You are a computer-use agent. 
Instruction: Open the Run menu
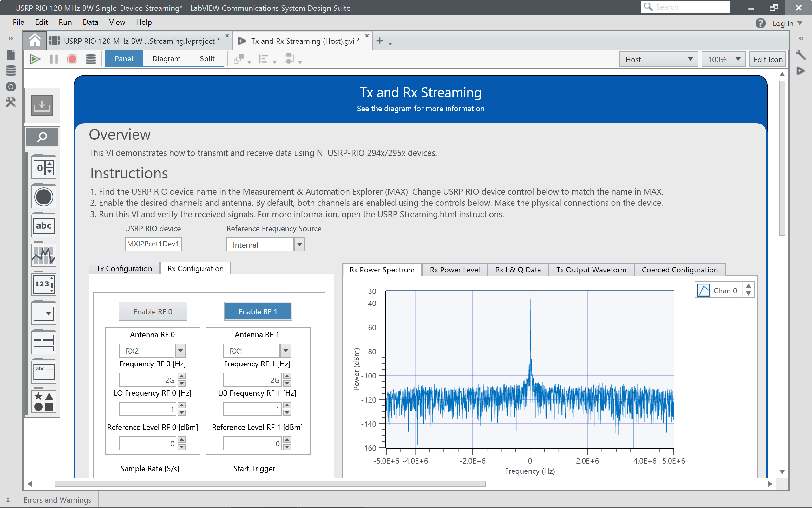click(65, 22)
